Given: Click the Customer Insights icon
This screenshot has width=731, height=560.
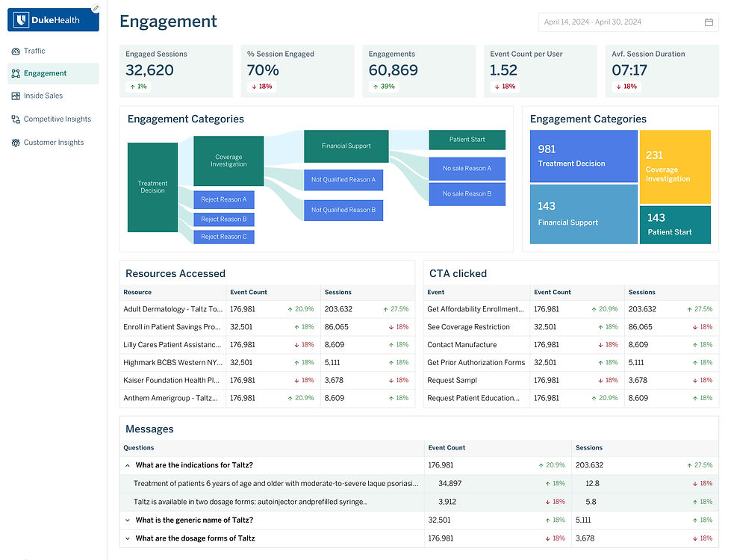Looking at the screenshot, I should click(x=16, y=143).
